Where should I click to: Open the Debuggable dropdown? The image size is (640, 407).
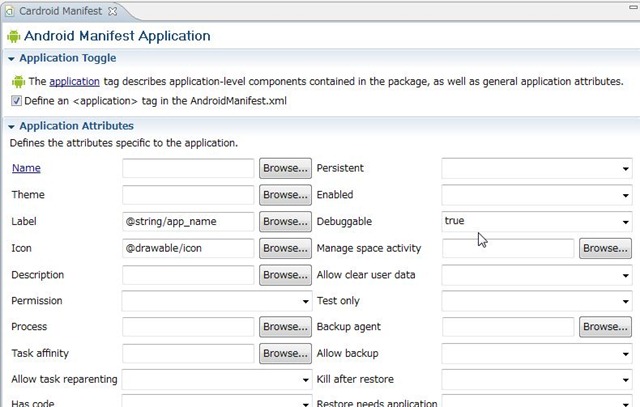[625, 221]
